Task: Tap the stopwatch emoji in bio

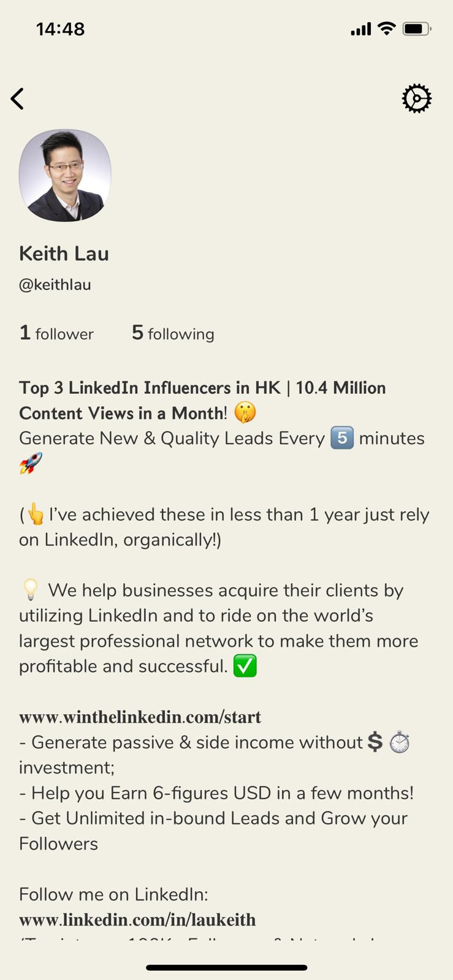Action: 400,742
